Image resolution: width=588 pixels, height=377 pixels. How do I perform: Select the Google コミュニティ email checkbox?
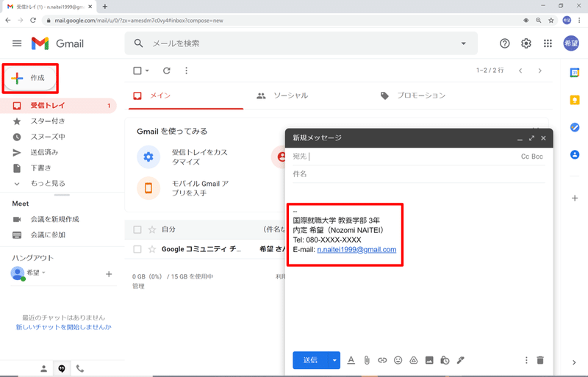137,249
